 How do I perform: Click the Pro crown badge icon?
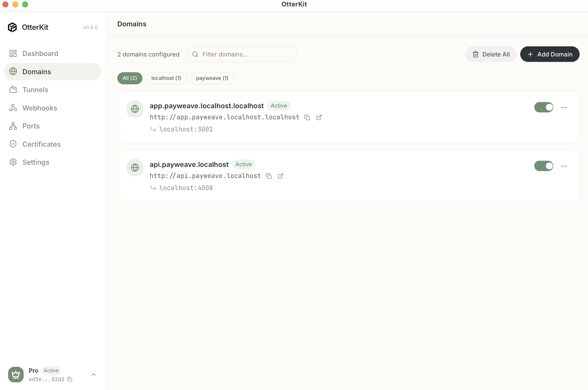pos(16,374)
